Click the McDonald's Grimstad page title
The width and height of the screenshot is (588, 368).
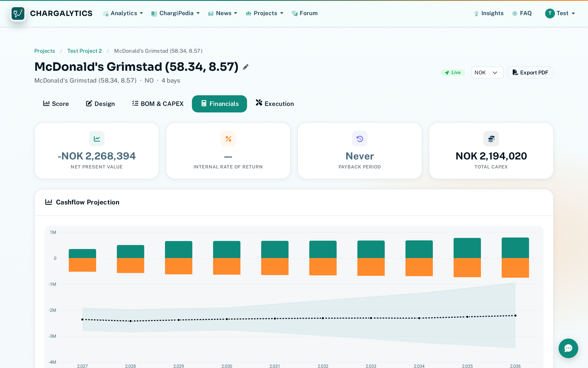136,67
